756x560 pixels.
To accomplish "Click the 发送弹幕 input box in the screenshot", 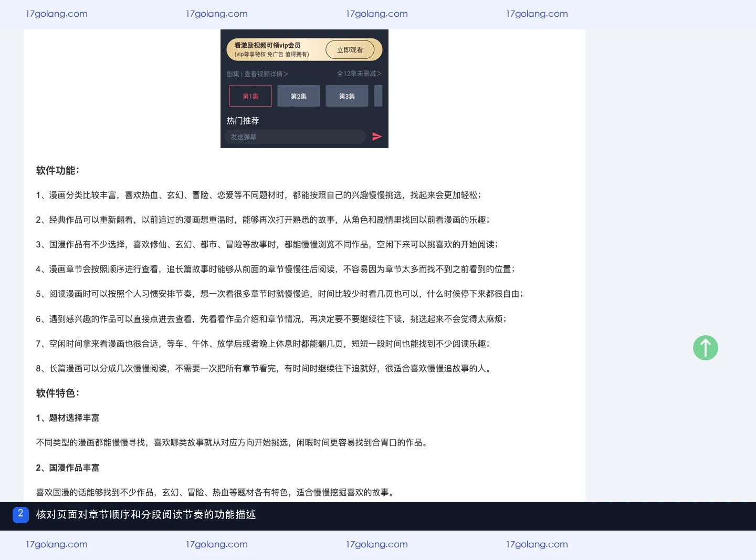I will coord(296,137).
